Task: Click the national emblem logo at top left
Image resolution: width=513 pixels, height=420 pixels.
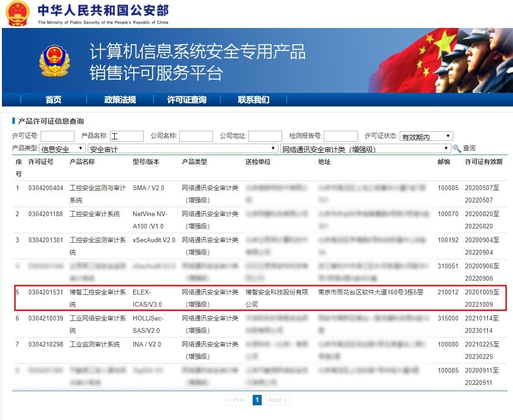Action: [18, 13]
